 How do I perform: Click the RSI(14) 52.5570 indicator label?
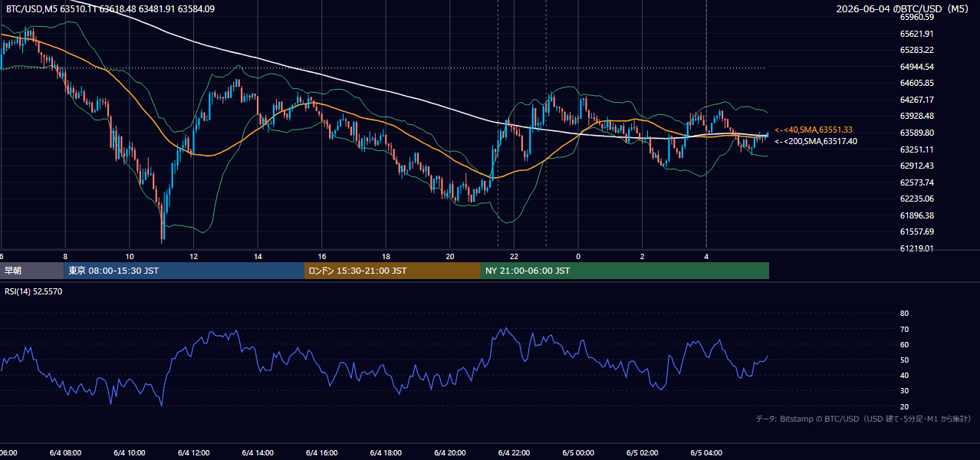tap(34, 291)
